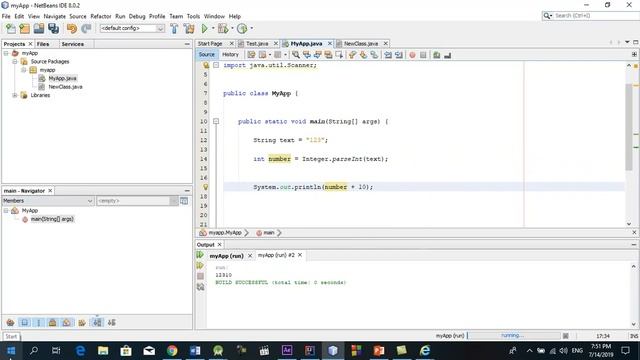Open Chrome from the Windows taskbar
This screenshot has height=360, width=640.
click(172, 350)
